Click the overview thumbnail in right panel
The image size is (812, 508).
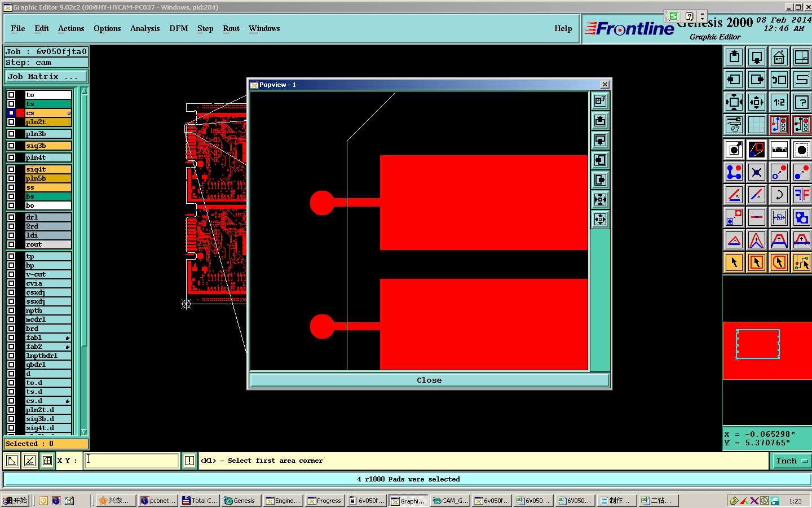point(767,351)
